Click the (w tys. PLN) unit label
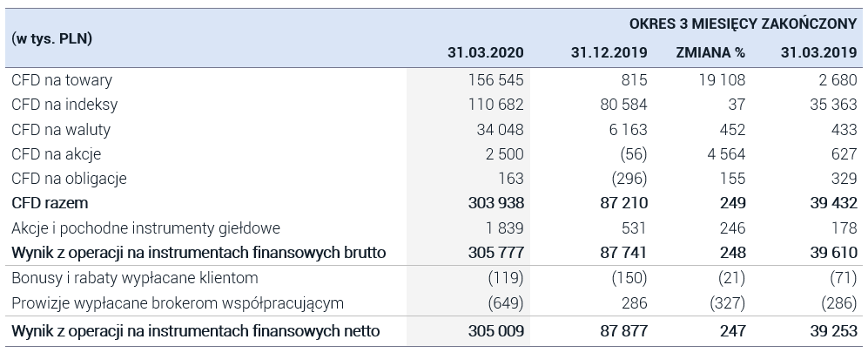This screenshot has height=353, width=868. pyautogui.click(x=51, y=39)
